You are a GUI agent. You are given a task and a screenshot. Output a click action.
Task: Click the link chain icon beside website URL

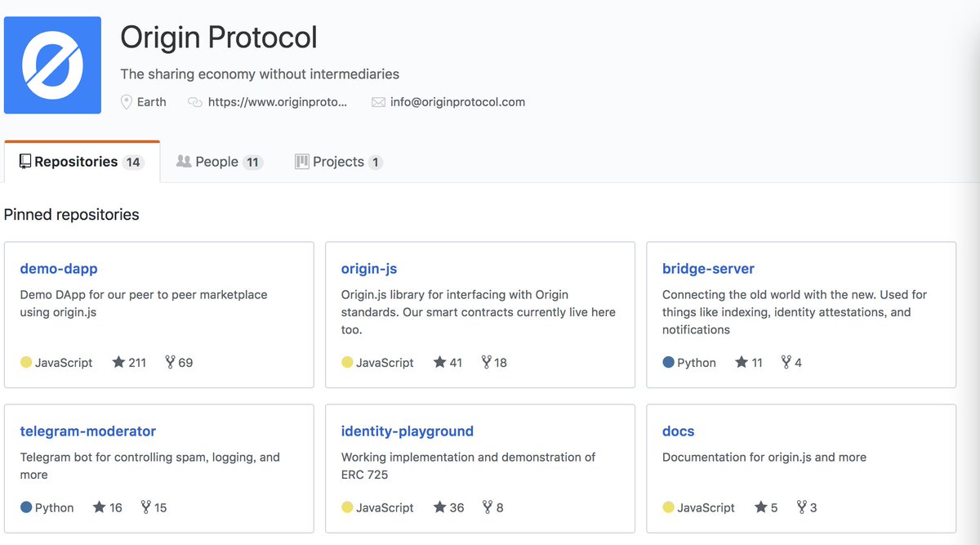194,102
